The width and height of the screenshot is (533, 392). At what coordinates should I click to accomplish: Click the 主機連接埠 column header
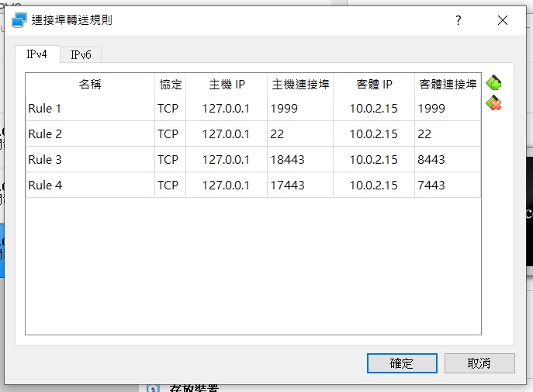(300, 85)
